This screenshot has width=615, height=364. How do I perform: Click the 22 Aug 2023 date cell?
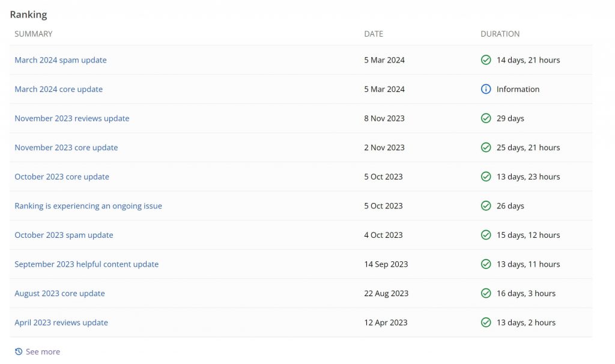(386, 293)
